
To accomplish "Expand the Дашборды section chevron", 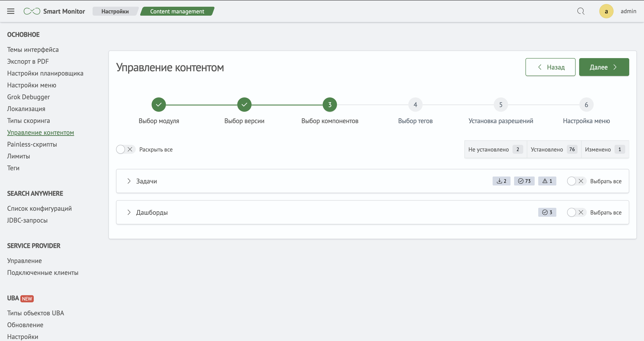I will point(129,212).
